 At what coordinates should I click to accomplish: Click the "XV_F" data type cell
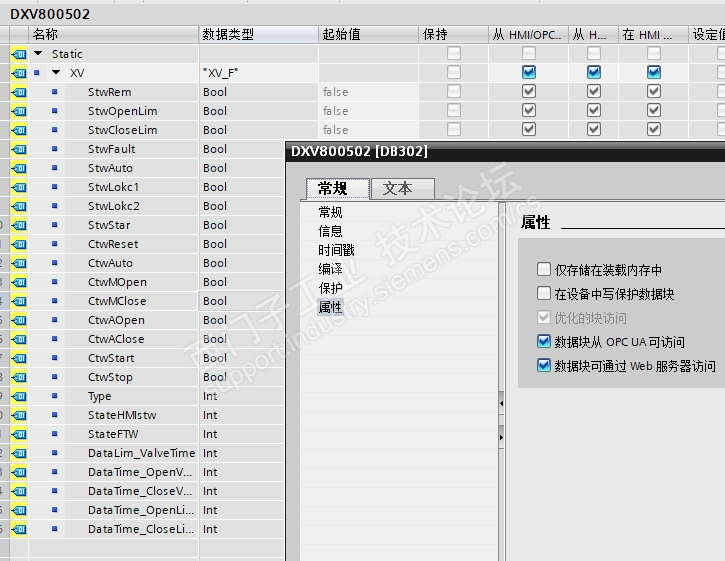(x=258, y=73)
